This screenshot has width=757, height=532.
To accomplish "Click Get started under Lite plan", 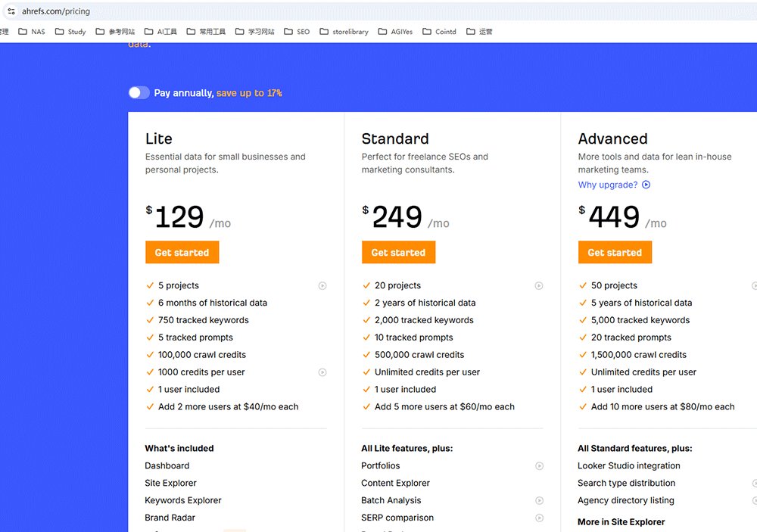I will pos(182,252).
